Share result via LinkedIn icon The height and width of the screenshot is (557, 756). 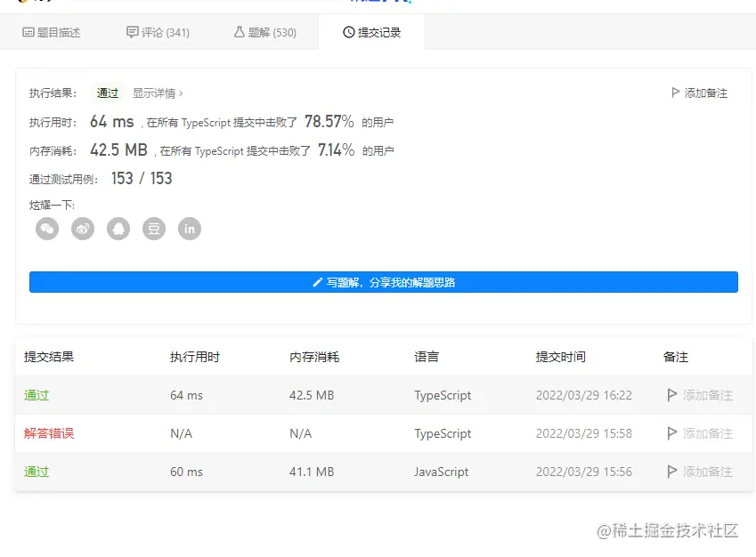click(x=190, y=229)
